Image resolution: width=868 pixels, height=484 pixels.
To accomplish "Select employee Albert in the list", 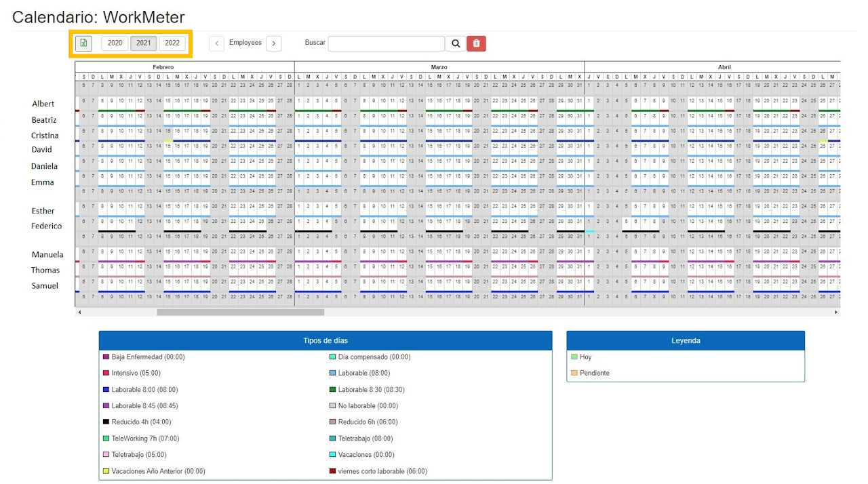I will click(43, 104).
